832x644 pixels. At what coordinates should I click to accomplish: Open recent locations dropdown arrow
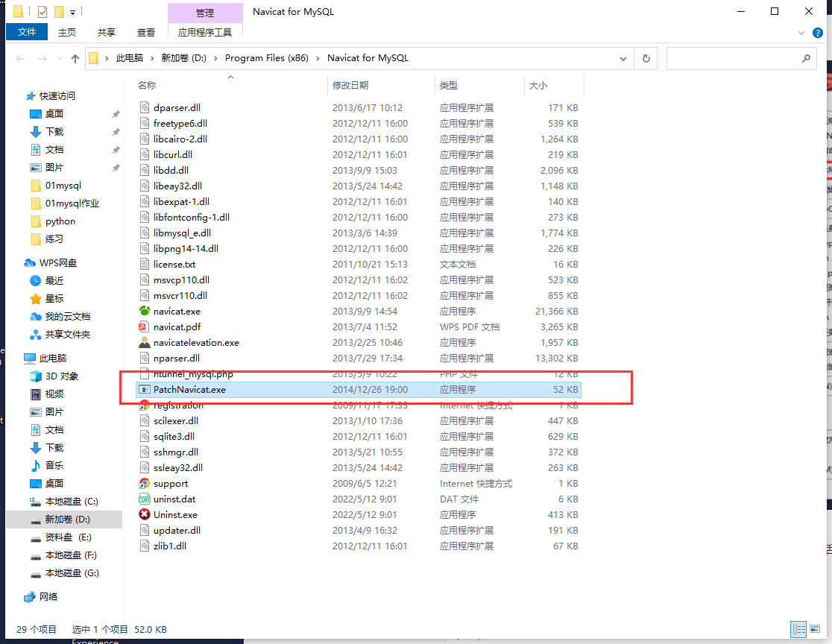[60, 58]
